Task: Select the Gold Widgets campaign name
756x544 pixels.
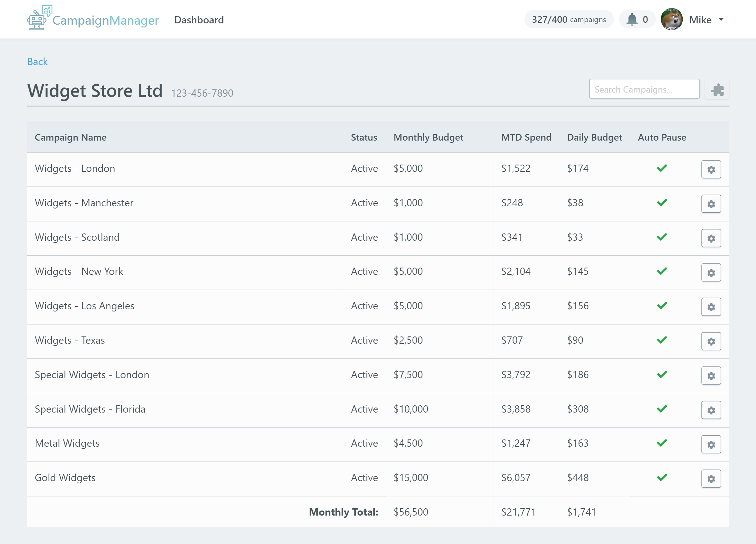Action: pos(65,478)
